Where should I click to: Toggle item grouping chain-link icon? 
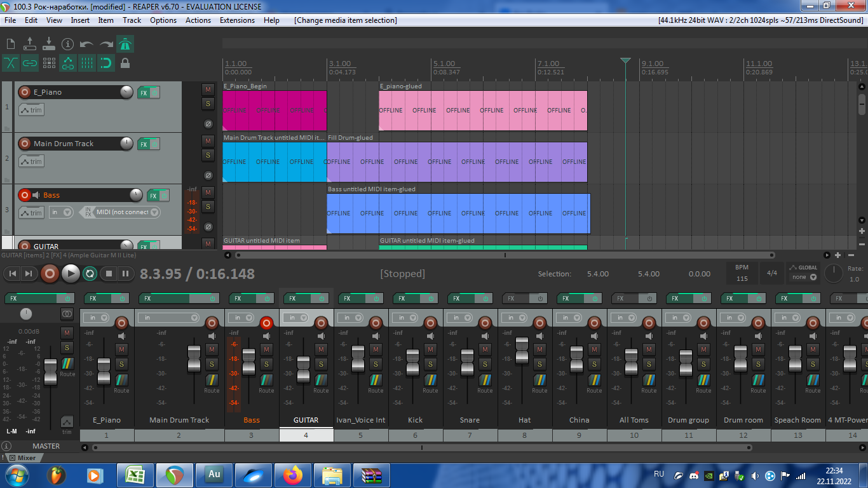tap(30, 63)
